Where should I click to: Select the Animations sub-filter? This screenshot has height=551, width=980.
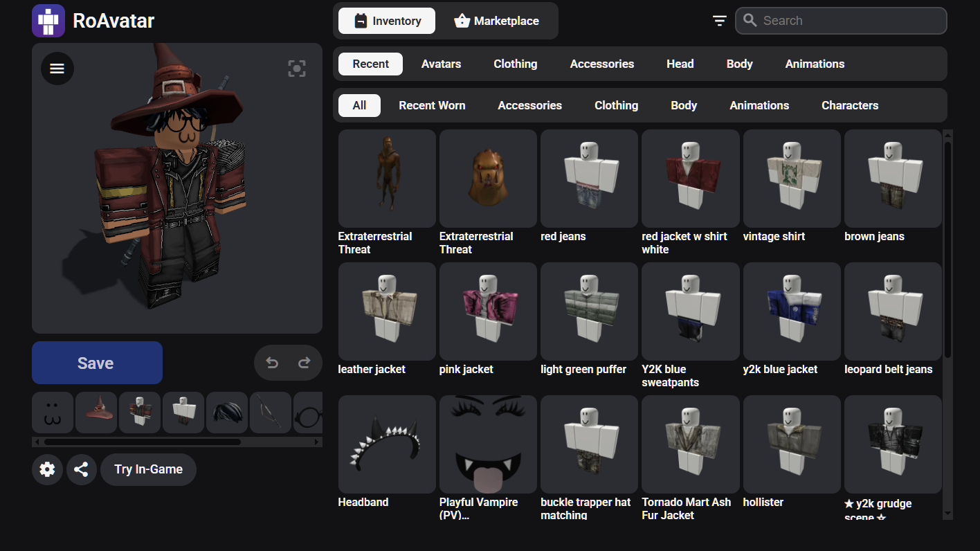pos(759,105)
